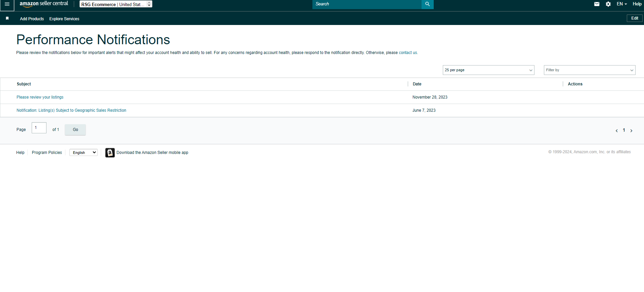644x292 pixels.
Task: Click the search magnifier button
Action: click(x=427, y=4)
